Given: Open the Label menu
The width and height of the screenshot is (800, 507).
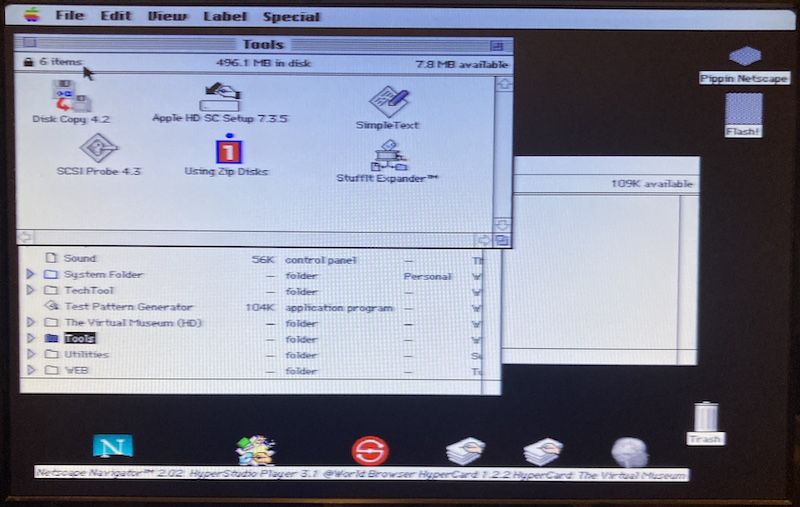Looking at the screenshot, I should (225, 16).
